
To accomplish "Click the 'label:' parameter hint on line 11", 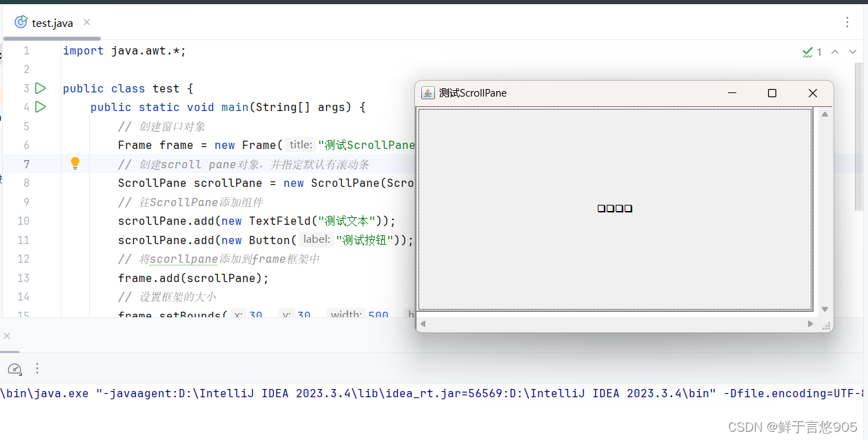I will [x=316, y=239].
